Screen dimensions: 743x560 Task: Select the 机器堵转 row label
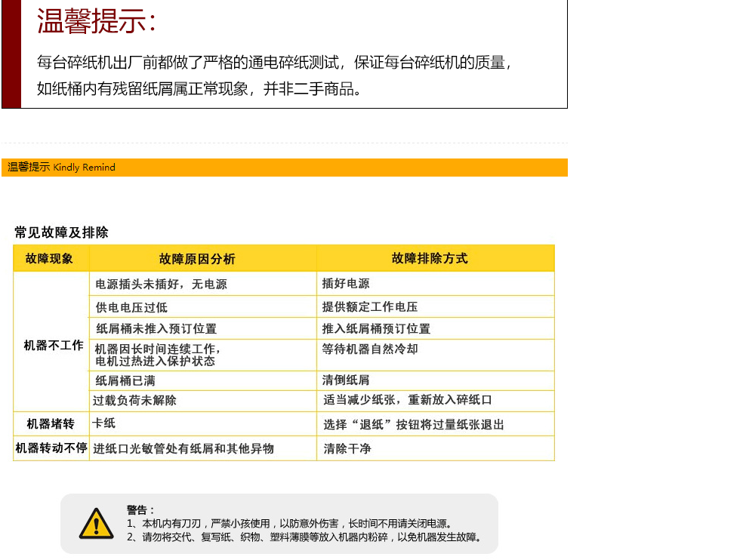(51, 423)
